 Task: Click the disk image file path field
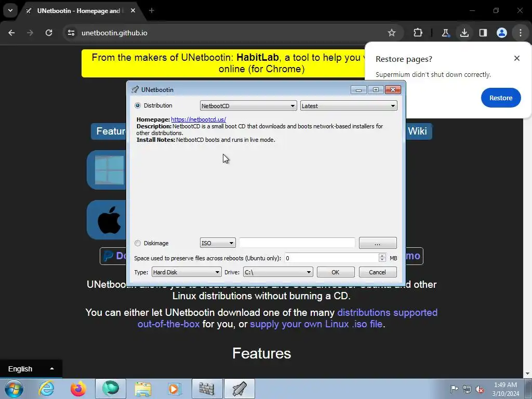pos(297,243)
